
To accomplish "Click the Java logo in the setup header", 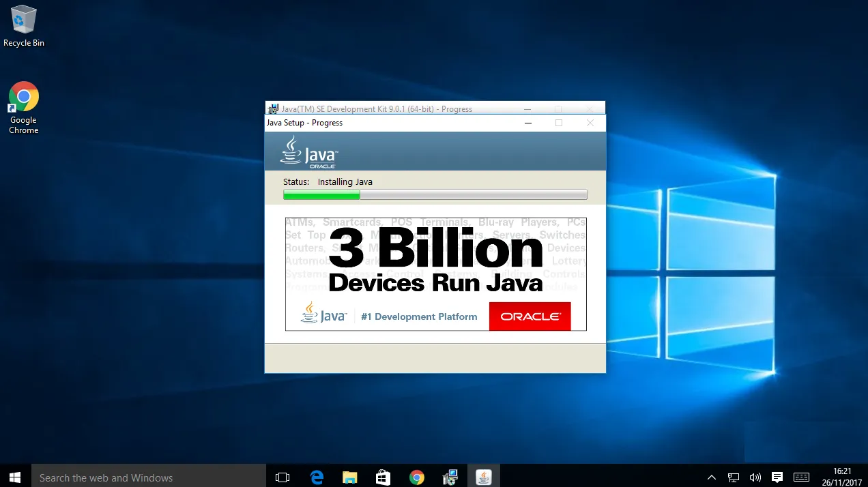I will pos(309,151).
